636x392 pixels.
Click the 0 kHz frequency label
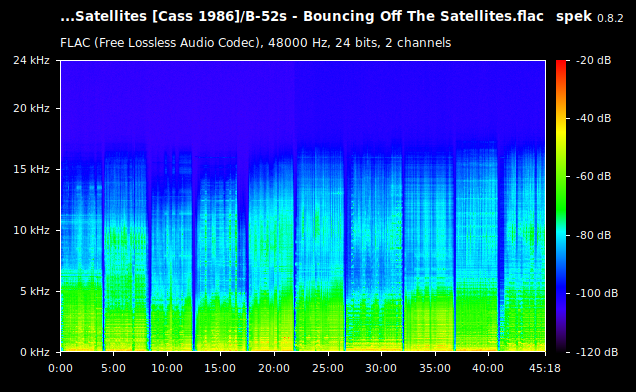[x=35, y=352]
